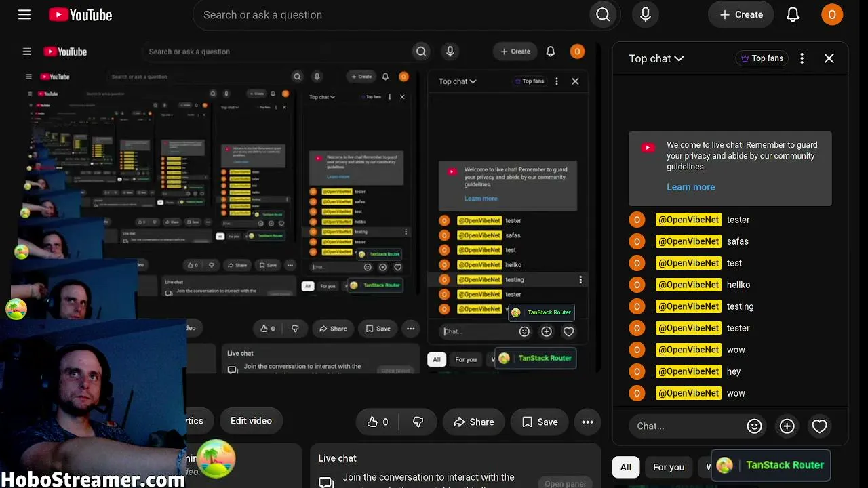Open the emoji picker in the chat box
This screenshot has width=868, height=488.
tap(754, 426)
